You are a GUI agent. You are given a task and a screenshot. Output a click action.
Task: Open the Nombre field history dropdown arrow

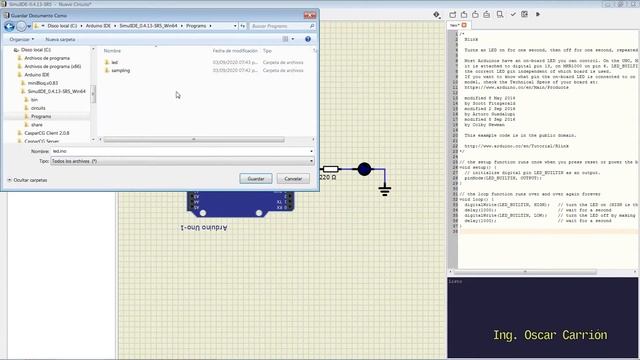(311, 151)
